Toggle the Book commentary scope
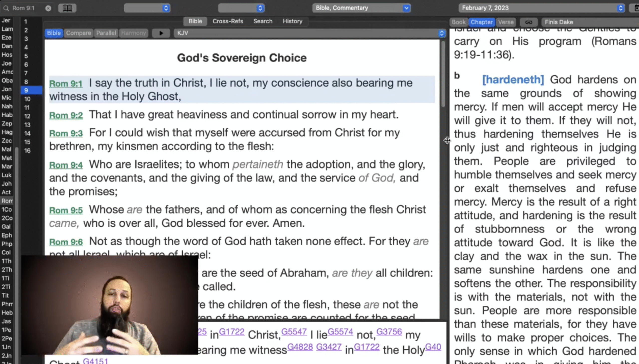Screen dimensions: 639x364 point(459,22)
